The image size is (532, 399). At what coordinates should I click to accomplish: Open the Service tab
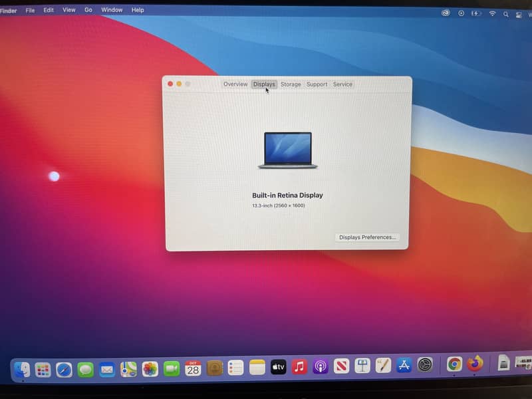coord(342,84)
